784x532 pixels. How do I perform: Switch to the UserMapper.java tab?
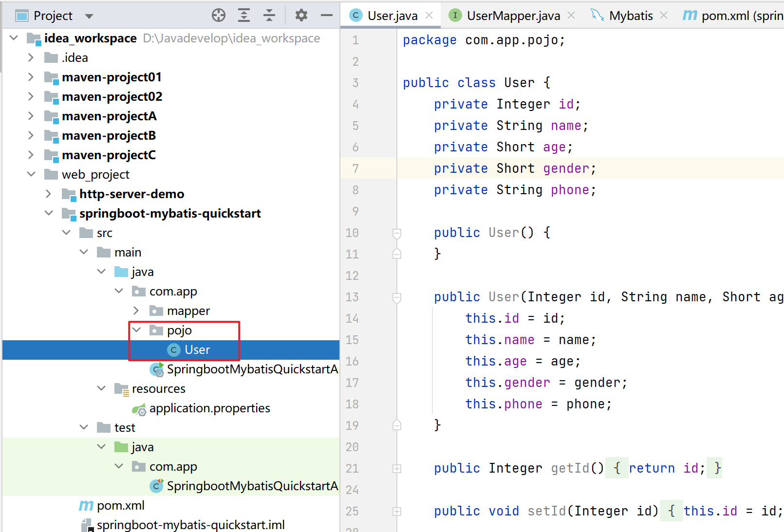513,16
